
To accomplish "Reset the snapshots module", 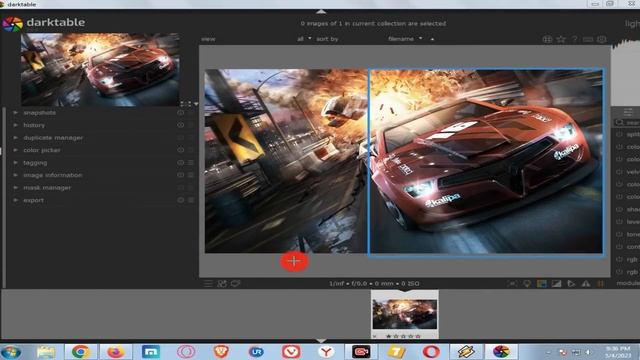I will click(x=181, y=113).
